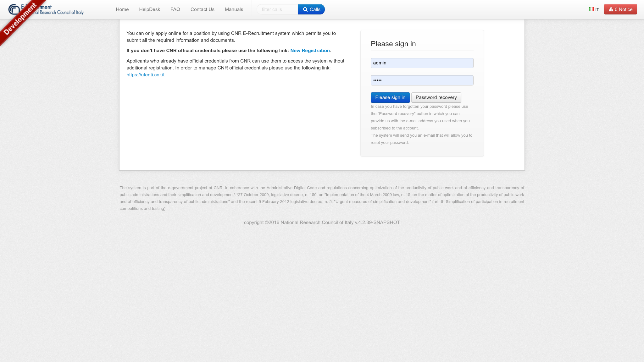Click the copyright version text in the footer
The height and width of the screenshot is (362, 644).
pyautogui.click(x=322, y=222)
